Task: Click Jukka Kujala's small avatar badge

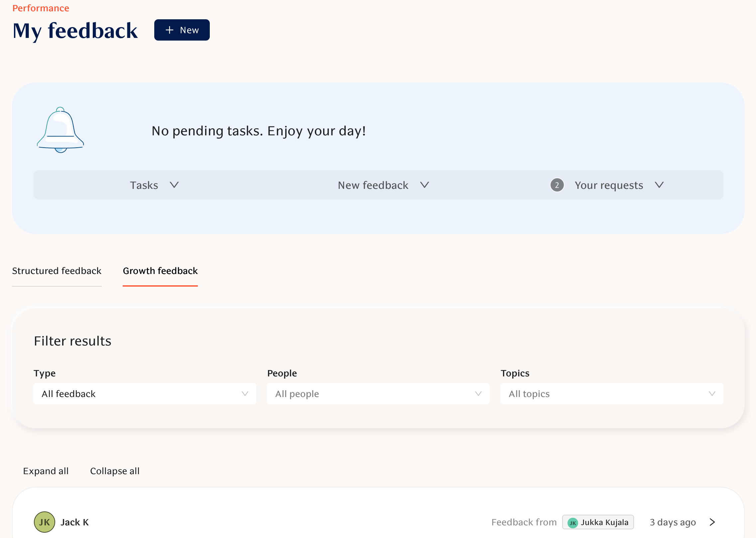Action: coord(572,523)
